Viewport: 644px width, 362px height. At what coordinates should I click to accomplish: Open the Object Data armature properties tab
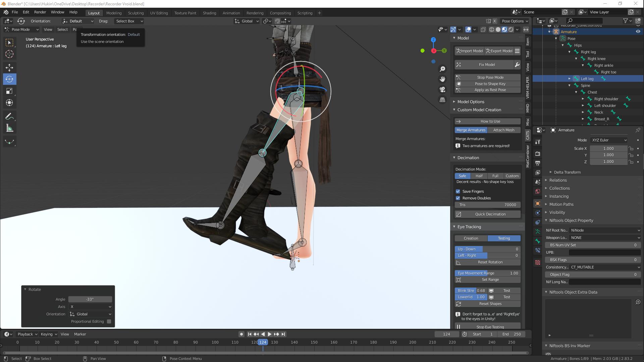pos(538,232)
